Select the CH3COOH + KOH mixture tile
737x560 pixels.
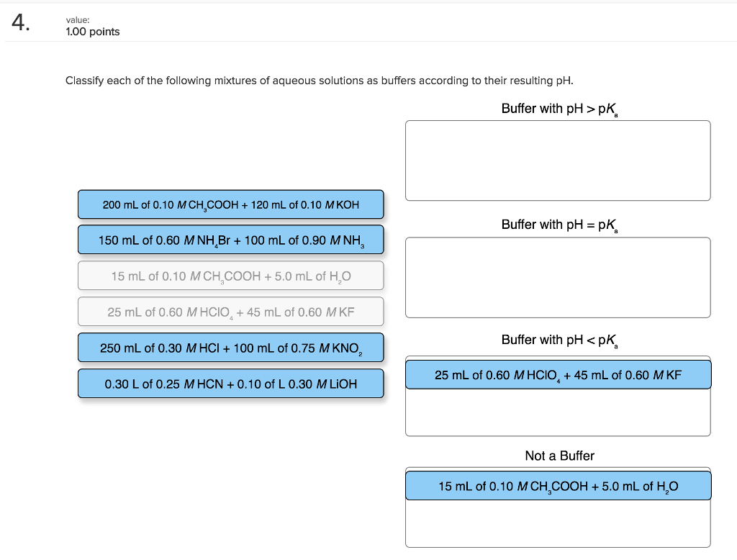point(230,204)
